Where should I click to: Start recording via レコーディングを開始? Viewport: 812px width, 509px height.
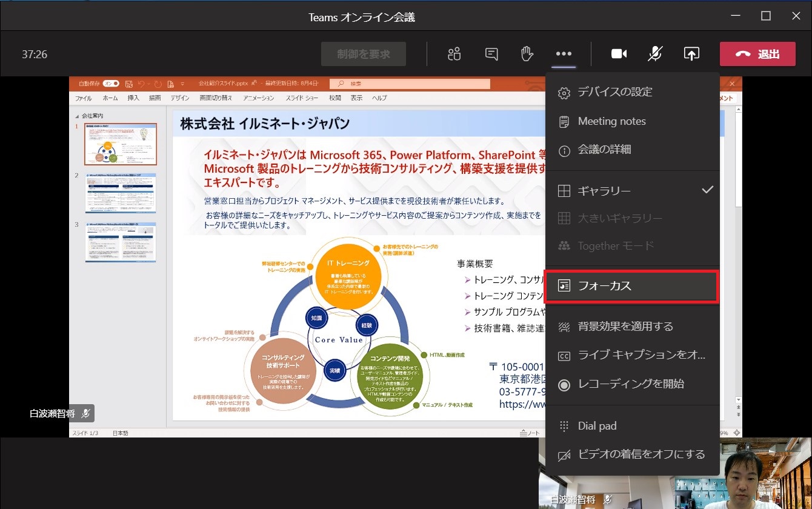click(x=633, y=384)
